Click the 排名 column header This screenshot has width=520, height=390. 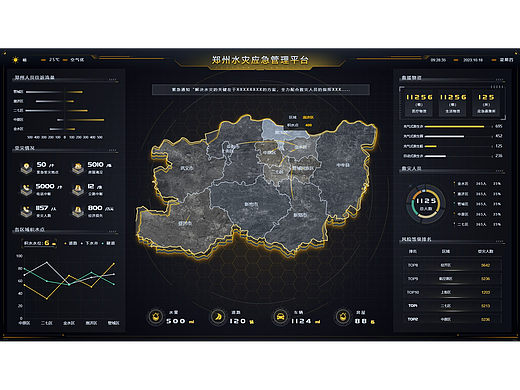[x=413, y=251]
